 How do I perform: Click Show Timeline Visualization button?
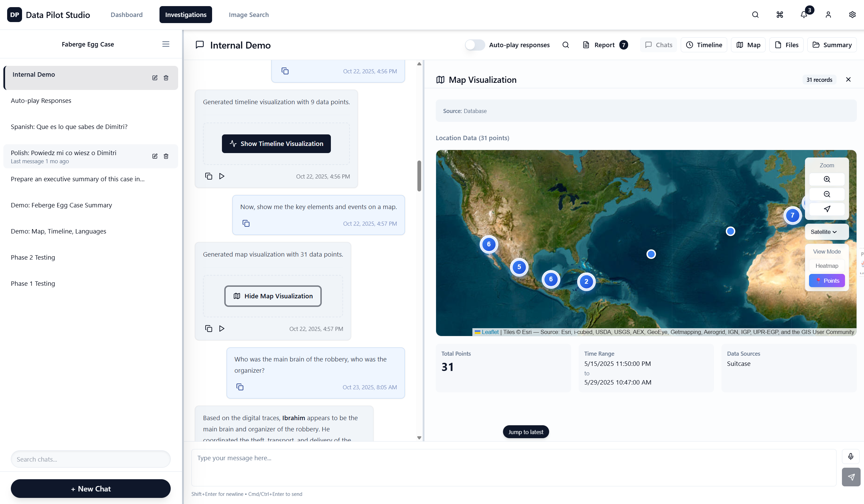click(276, 144)
